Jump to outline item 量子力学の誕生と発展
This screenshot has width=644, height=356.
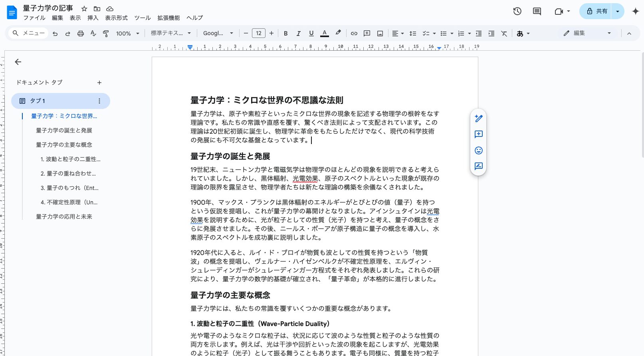coord(64,131)
